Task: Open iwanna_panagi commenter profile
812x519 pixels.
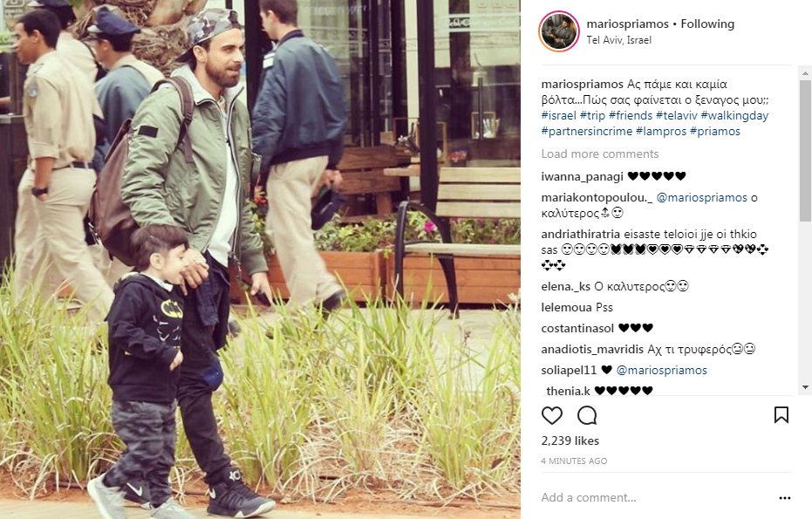Action: [582, 176]
